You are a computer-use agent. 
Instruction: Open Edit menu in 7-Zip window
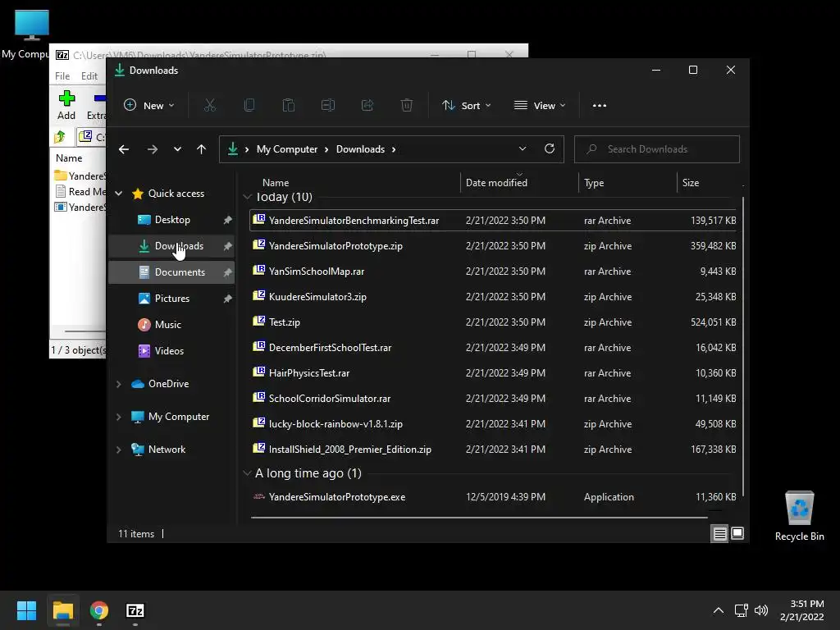pos(89,76)
